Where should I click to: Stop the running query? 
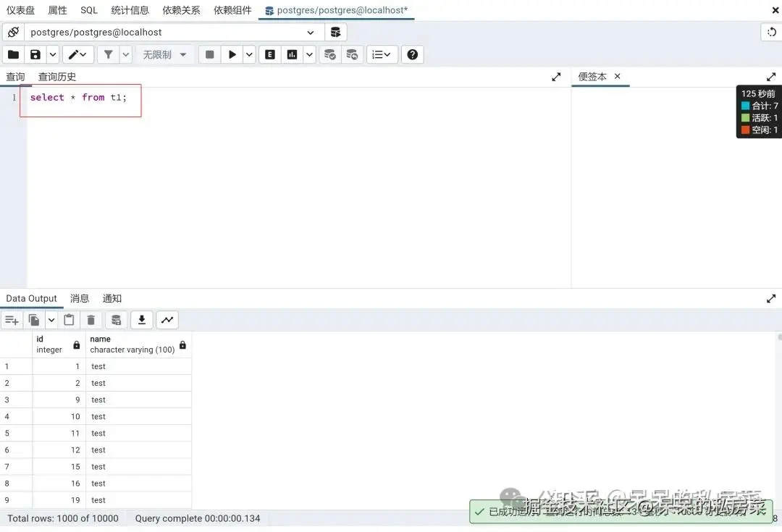(x=209, y=55)
